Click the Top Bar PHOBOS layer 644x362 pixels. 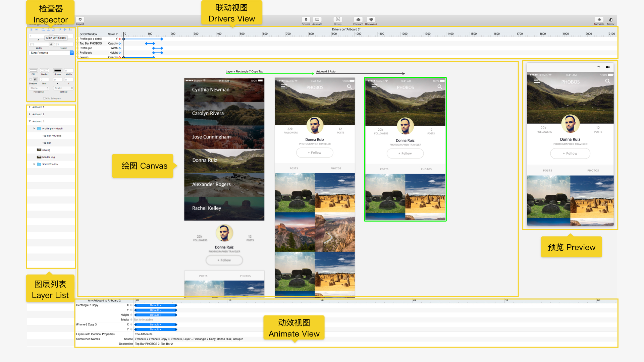click(x=52, y=136)
